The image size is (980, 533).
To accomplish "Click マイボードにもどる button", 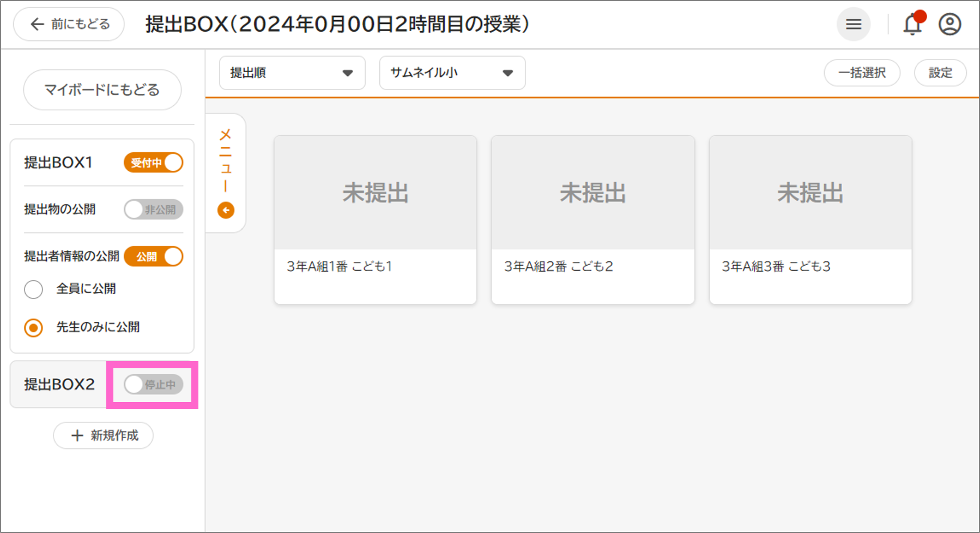I will [102, 89].
